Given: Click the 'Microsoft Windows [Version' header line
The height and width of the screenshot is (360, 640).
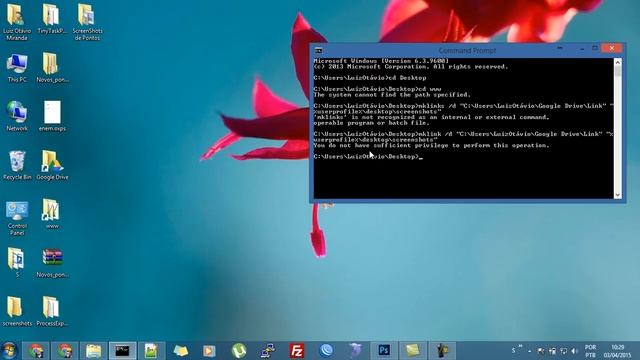Looking at the screenshot, I should (381, 61).
